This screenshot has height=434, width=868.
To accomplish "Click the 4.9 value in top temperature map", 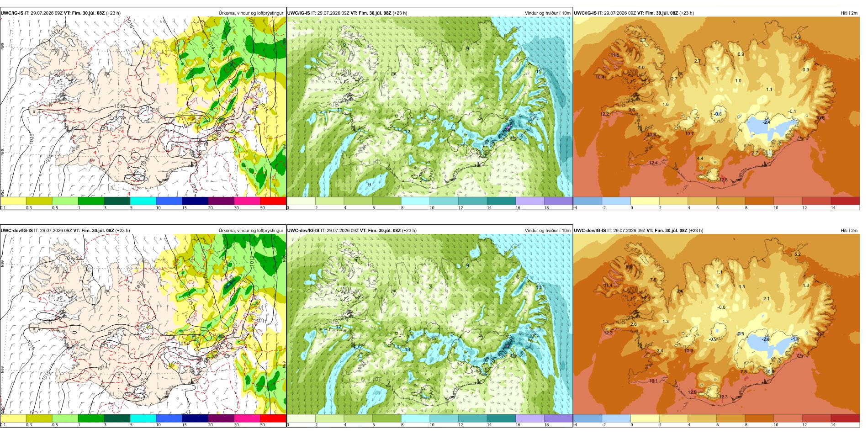I will pyautogui.click(x=798, y=37).
